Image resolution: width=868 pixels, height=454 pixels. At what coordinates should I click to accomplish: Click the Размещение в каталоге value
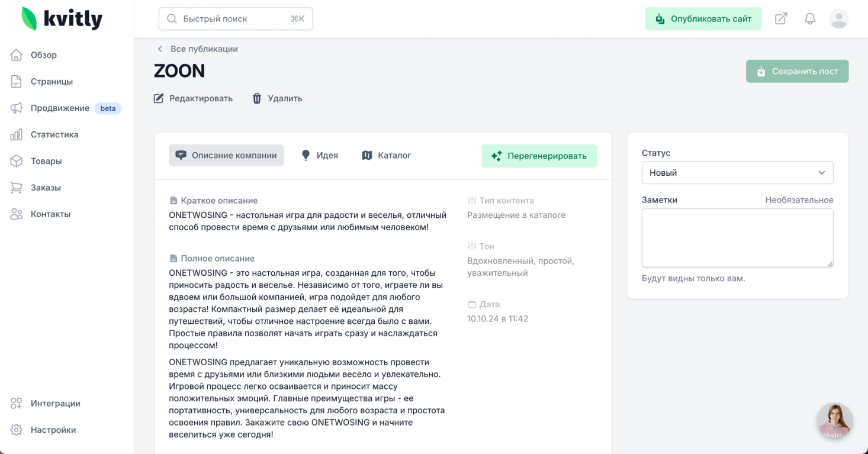516,215
